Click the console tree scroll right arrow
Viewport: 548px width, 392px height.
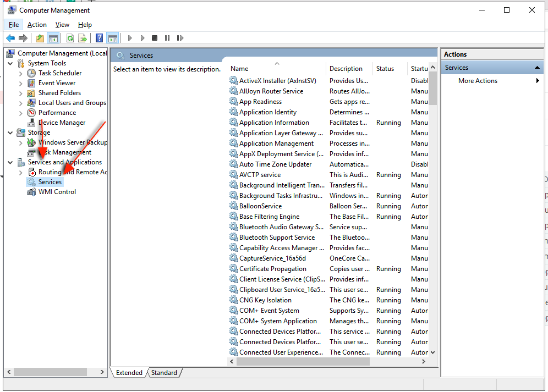click(x=102, y=372)
